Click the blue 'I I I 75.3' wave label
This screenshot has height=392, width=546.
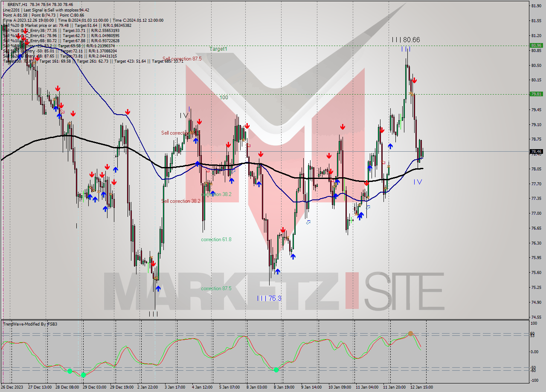tap(269, 298)
